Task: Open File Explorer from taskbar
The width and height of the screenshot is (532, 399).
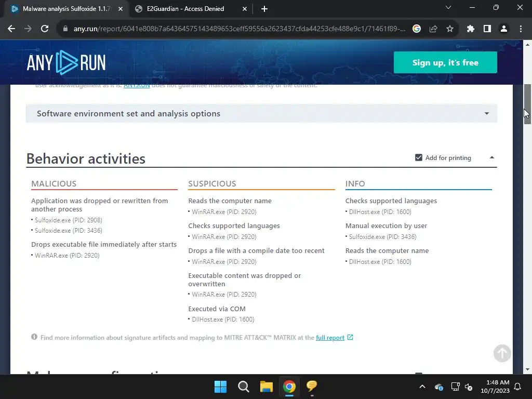Action: [x=267, y=387]
